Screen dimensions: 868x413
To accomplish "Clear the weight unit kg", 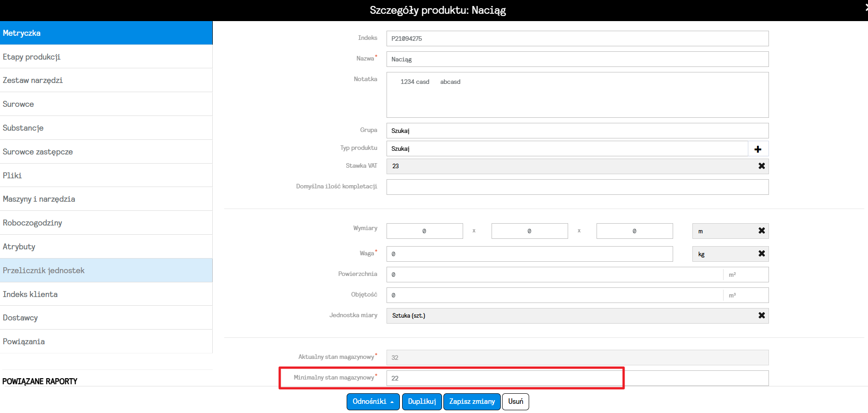I will (x=762, y=253).
